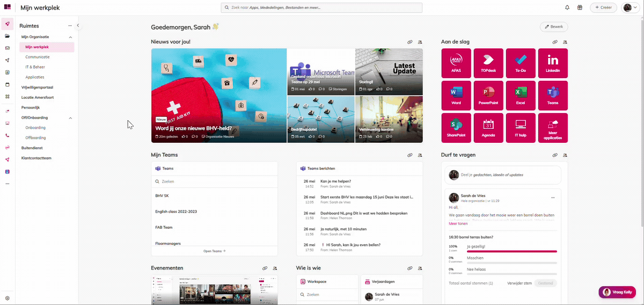Collapse the Off/Onboarding section chevron

coord(70,118)
